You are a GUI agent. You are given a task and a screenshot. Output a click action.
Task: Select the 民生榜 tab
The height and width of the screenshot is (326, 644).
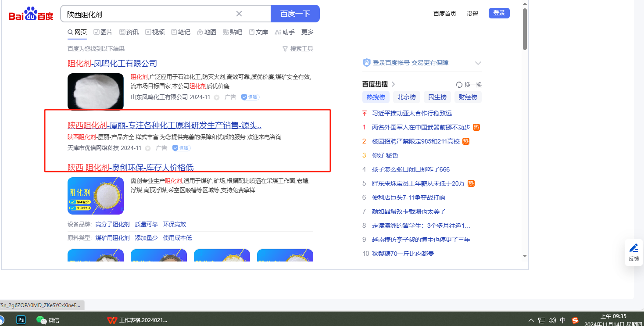(x=437, y=97)
